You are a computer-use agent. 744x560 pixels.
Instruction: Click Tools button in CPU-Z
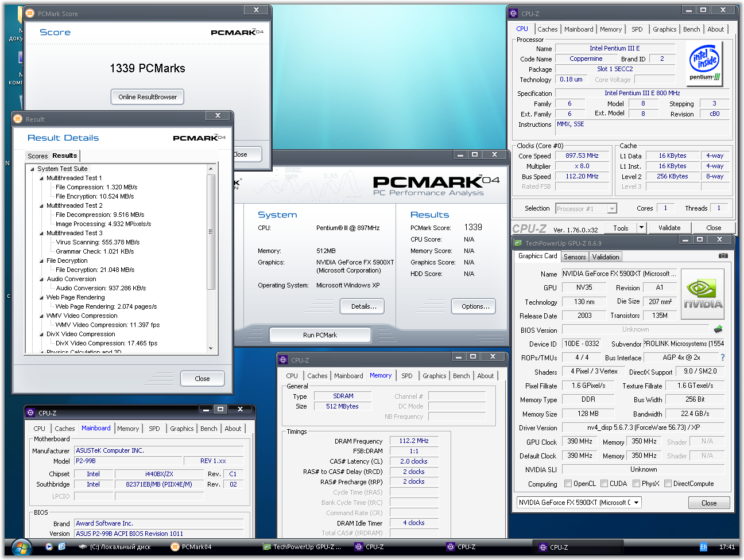(x=621, y=228)
